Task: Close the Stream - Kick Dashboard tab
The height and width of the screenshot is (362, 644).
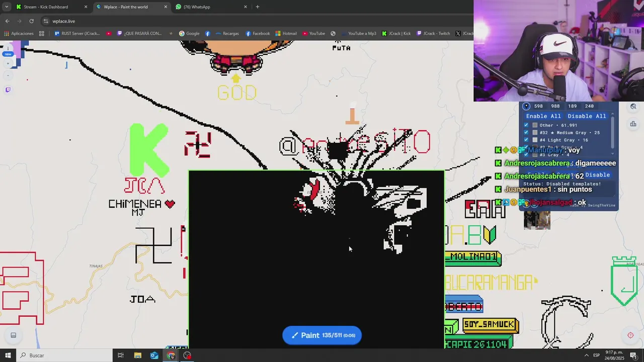Action: pyautogui.click(x=86, y=7)
